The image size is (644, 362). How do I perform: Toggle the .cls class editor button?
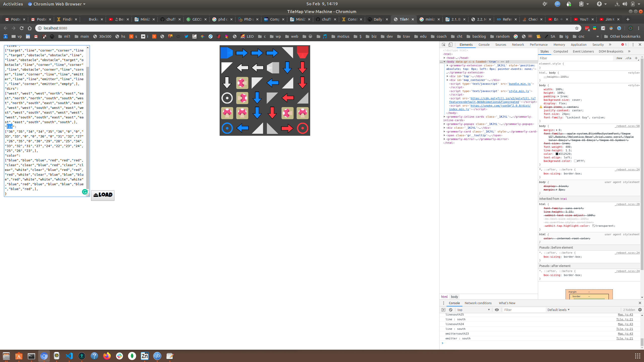tap(628, 58)
